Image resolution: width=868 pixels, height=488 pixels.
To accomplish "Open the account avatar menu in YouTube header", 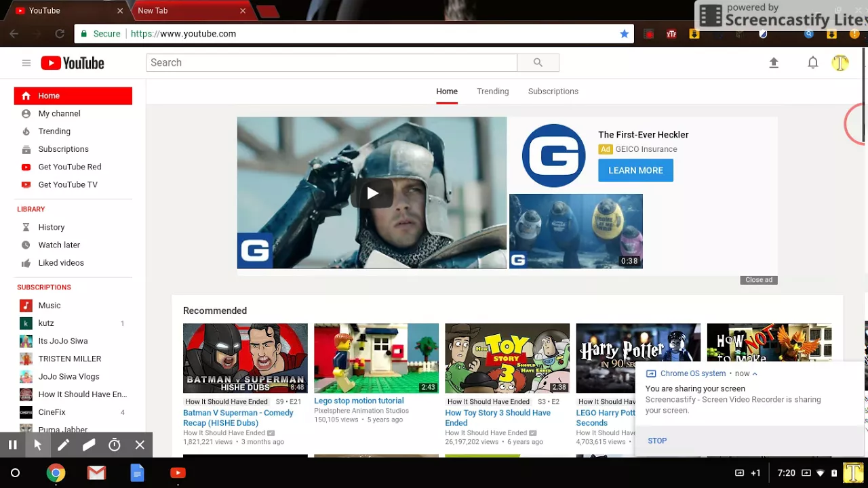I will (x=840, y=63).
